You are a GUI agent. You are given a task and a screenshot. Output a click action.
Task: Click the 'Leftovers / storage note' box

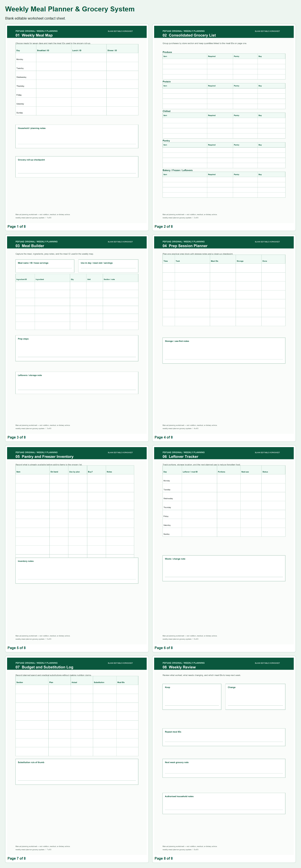pos(77,383)
